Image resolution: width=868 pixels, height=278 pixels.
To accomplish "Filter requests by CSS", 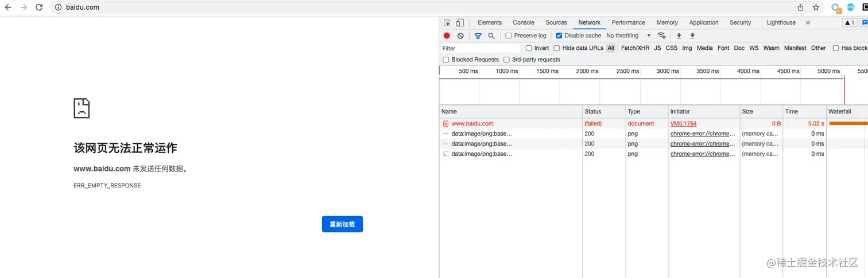I will pyautogui.click(x=672, y=48).
